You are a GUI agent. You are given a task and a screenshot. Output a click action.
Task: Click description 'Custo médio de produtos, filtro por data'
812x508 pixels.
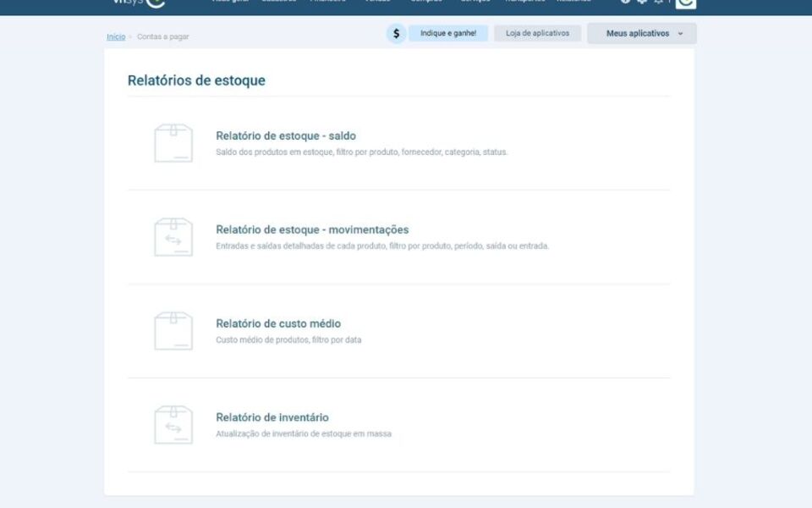288,340
